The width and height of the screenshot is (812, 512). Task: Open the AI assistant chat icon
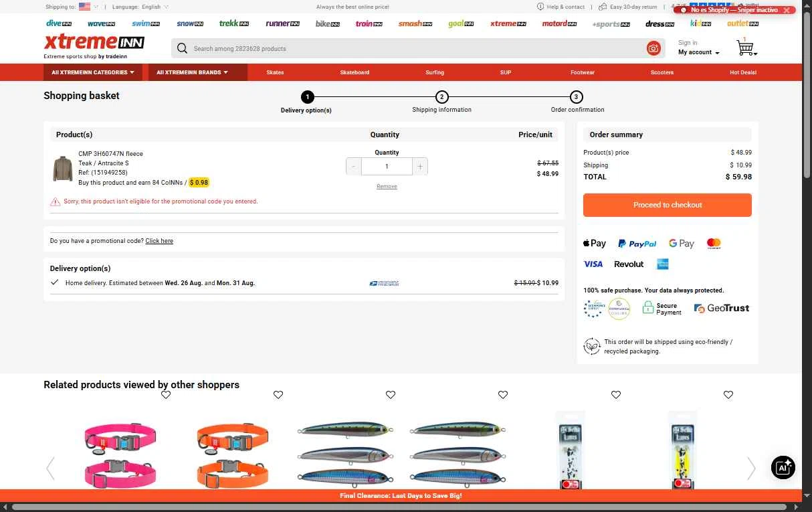[783, 467]
